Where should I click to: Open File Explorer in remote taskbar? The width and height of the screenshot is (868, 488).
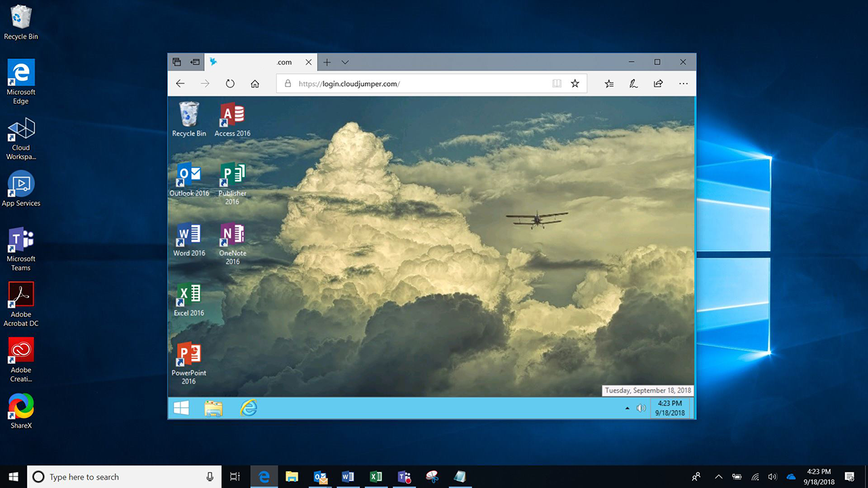tap(214, 408)
